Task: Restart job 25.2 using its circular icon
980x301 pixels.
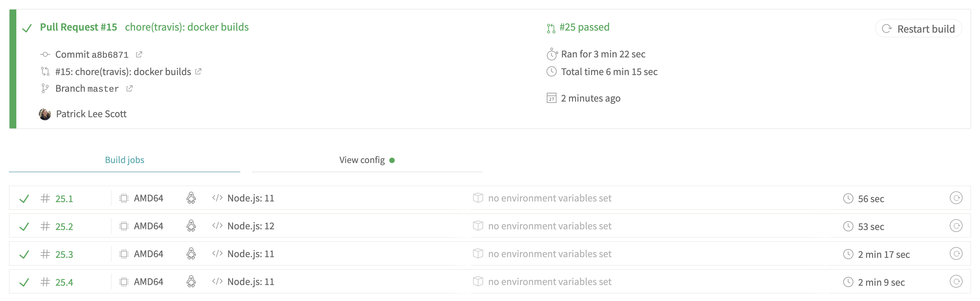Action: pos(955,226)
